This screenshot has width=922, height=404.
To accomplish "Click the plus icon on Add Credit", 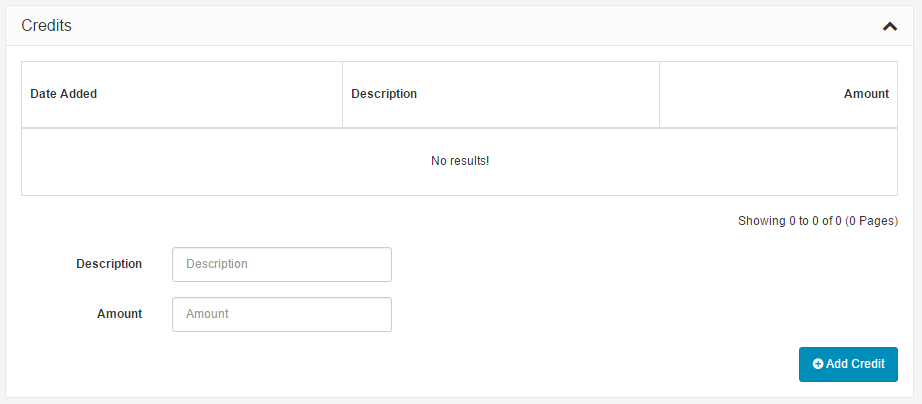I will [x=818, y=365].
